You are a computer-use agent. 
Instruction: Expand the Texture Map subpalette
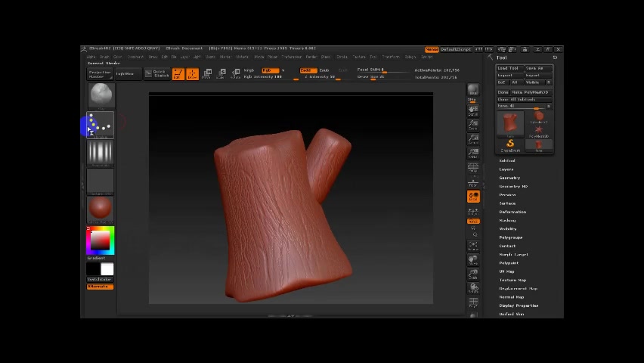(x=512, y=280)
